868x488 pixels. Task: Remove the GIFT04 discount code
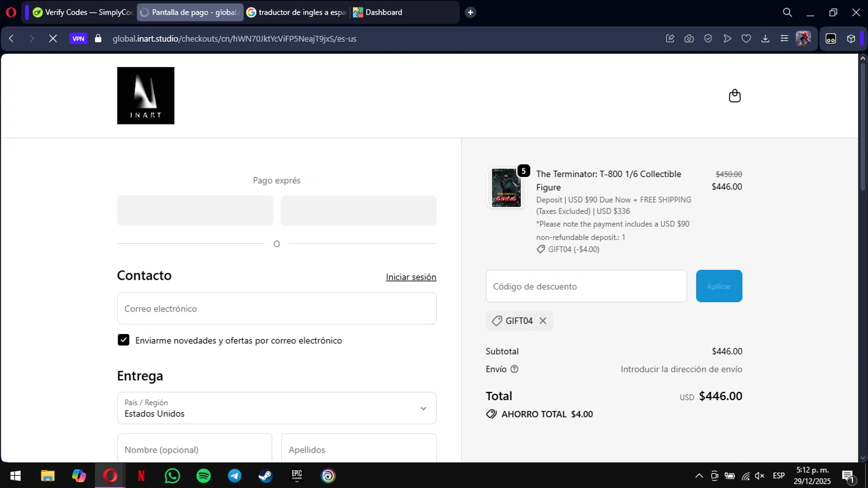pyautogui.click(x=543, y=321)
